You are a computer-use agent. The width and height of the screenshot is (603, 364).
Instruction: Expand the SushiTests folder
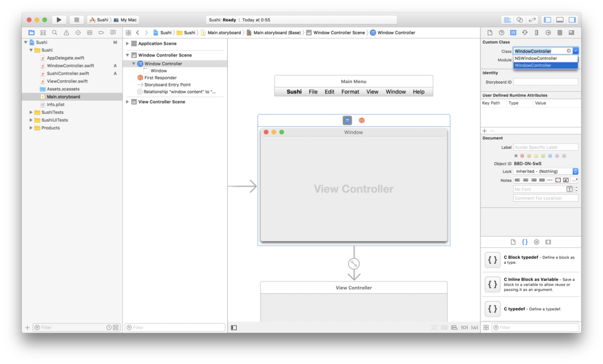pyautogui.click(x=31, y=112)
